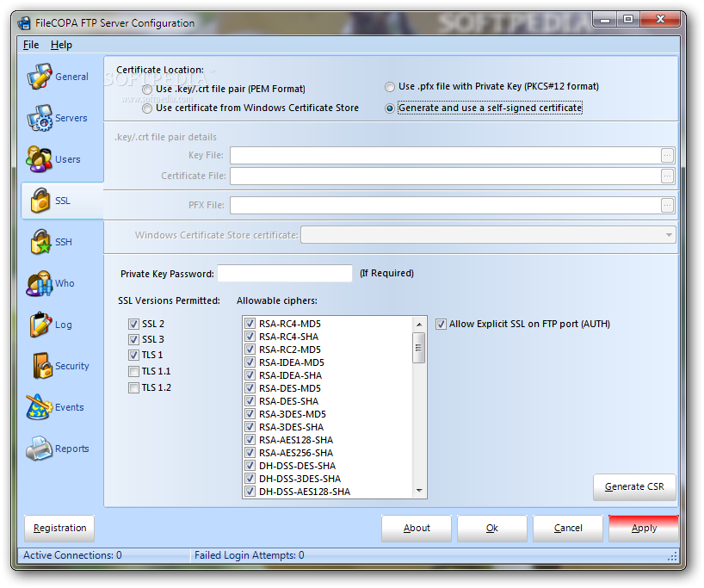Open the Users section icon

(x=39, y=159)
